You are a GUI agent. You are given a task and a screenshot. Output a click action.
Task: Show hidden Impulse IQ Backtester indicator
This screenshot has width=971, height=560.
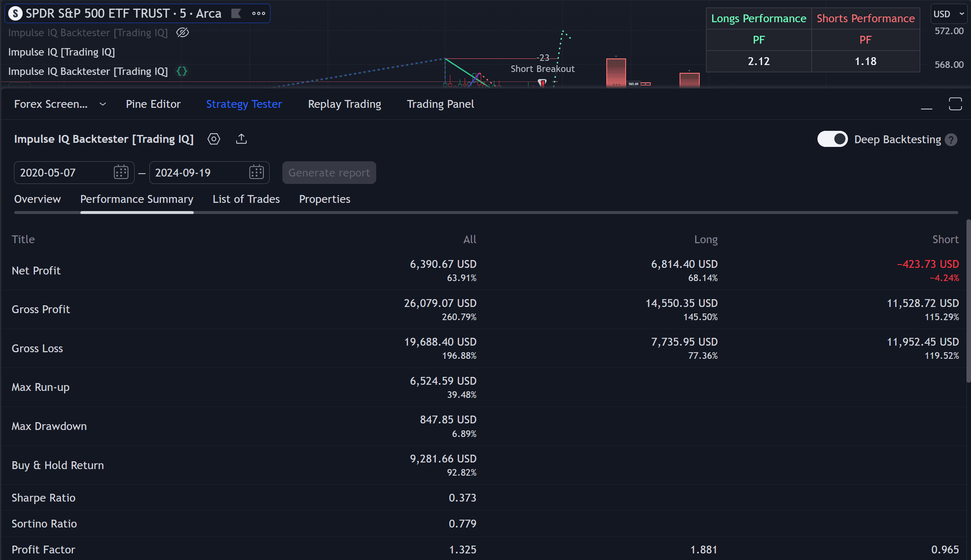tap(182, 33)
